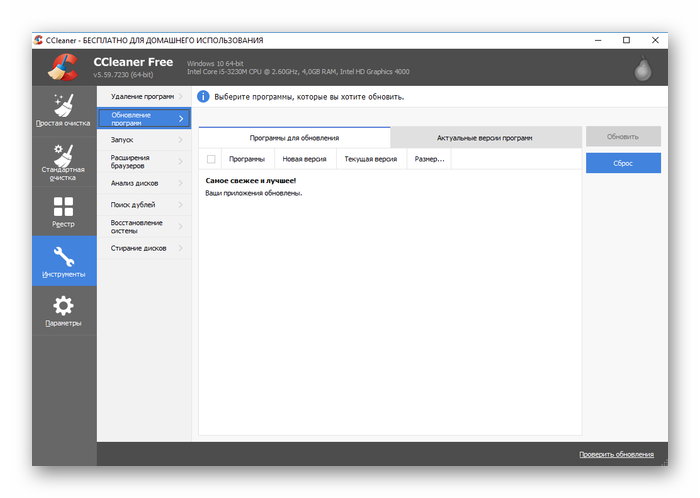The image size is (700, 498).
Task: Click the blue info icon
Action: (203, 96)
